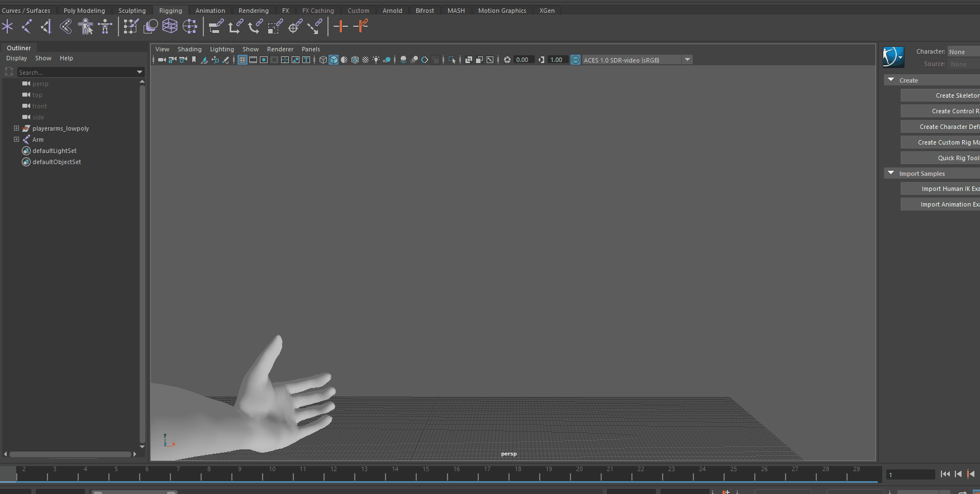
Task: Collapse the Create section in HumanIK
Action: click(x=891, y=80)
